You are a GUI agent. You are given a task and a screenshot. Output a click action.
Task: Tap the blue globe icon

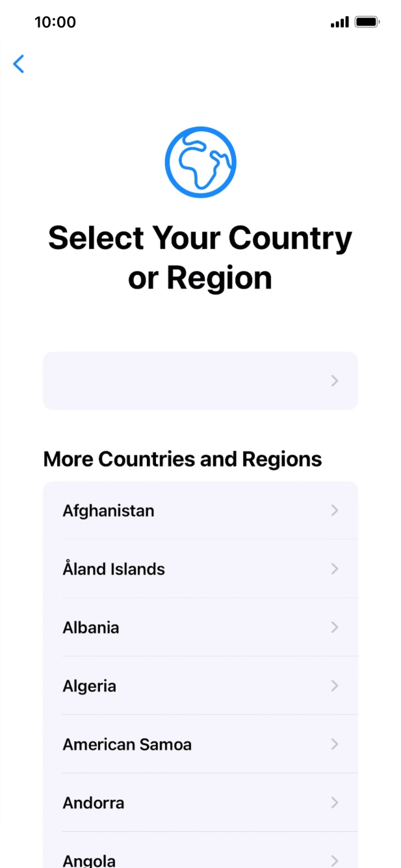click(200, 160)
